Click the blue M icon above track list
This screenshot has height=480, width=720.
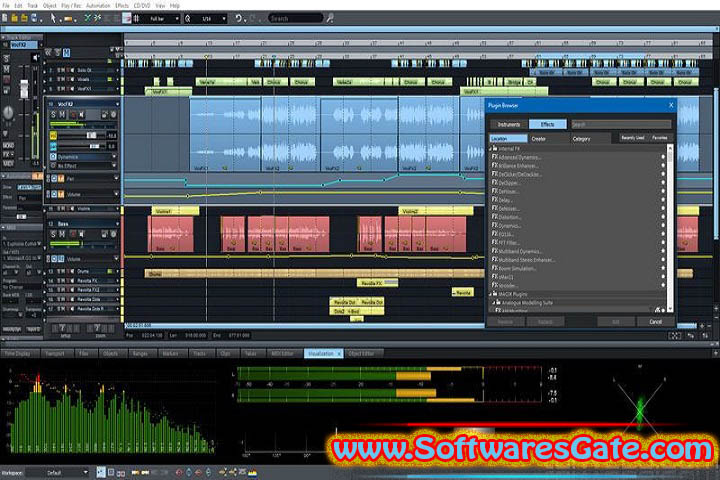click(66, 53)
